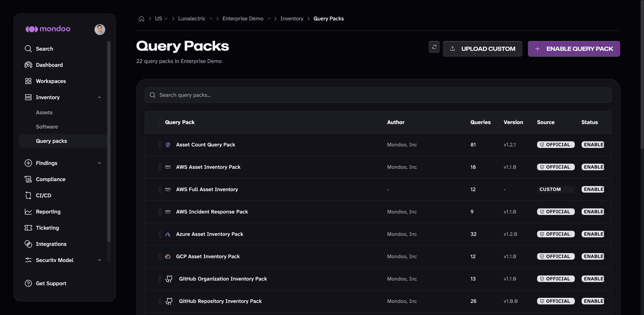Click the Security Model sliders icon
Viewport: 644px width, 315px height.
click(28, 260)
